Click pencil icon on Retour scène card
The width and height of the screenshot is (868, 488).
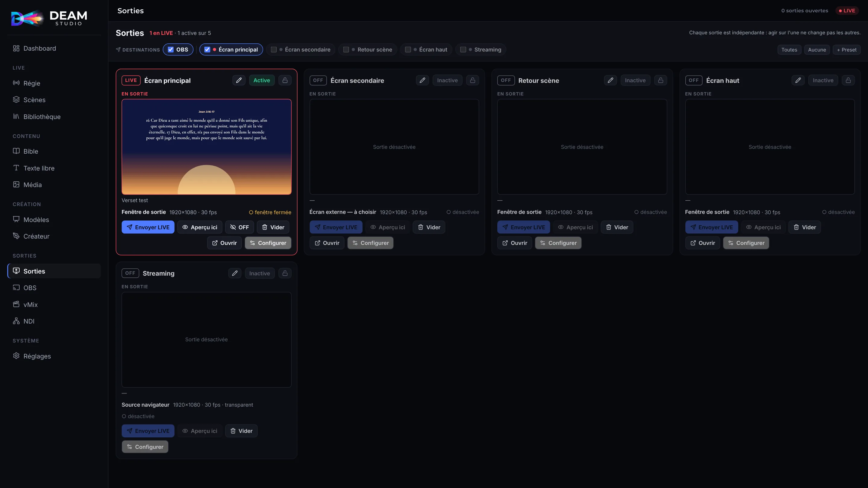click(x=610, y=80)
